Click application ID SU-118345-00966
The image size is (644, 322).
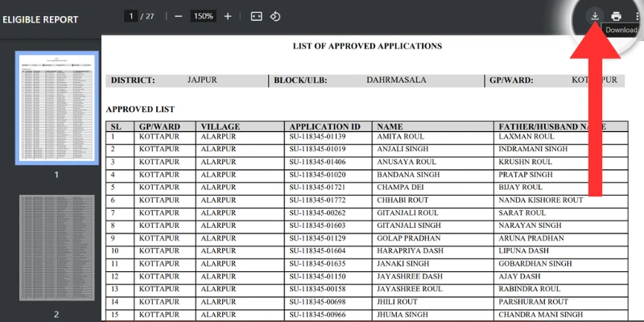[317, 315]
